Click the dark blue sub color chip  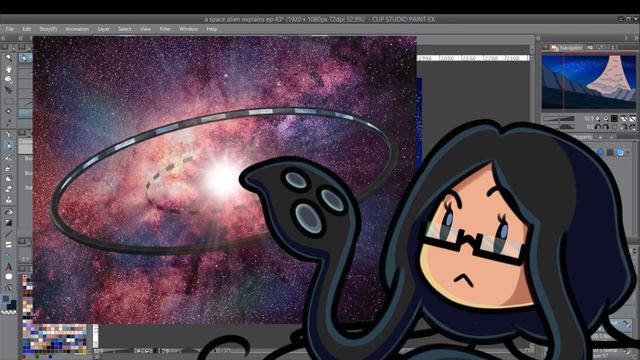[12, 305]
